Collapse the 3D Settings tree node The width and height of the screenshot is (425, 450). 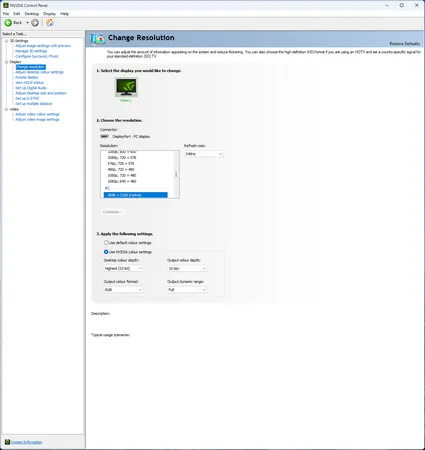coord(6,41)
